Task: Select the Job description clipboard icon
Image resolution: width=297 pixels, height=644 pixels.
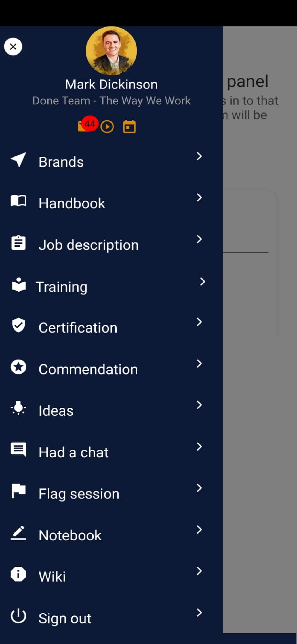Action: tap(18, 243)
